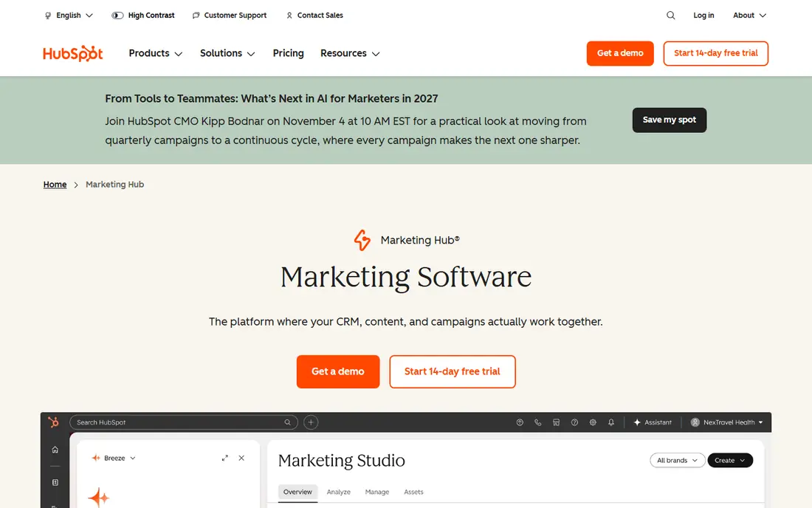Viewport: 812px width, 508px height.
Task: Expand the Solutions menu
Action: (227, 53)
